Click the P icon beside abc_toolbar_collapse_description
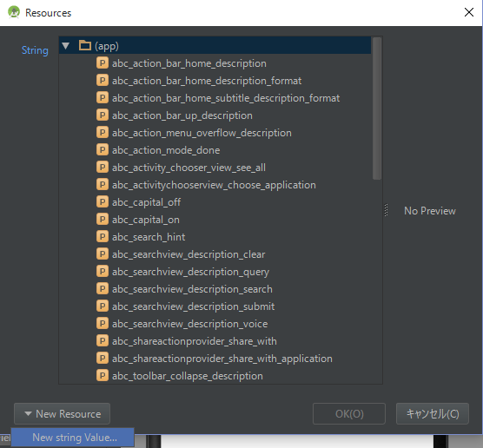483x448 pixels. click(103, 376)
